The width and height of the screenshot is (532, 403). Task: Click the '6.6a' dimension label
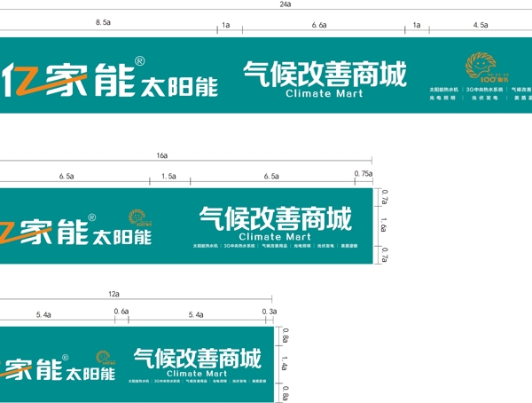319,25
